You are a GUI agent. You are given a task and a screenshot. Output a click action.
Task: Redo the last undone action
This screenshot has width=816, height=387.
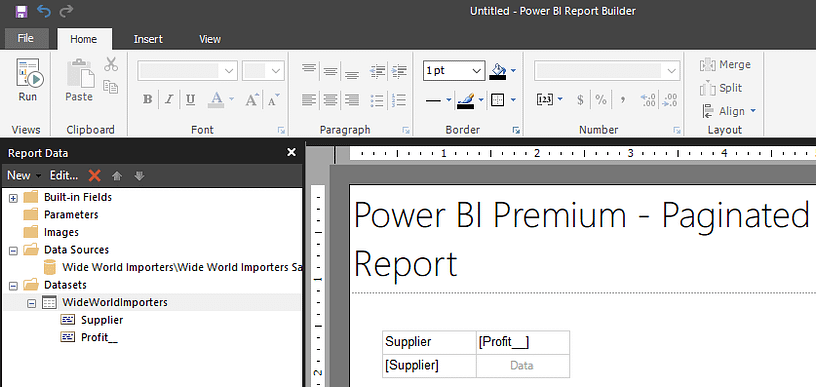(x=66, y=11)
